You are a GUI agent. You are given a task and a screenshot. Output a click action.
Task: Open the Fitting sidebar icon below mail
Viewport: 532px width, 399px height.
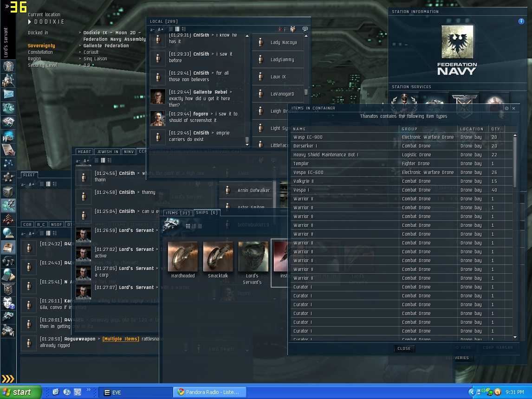[8, 108]
